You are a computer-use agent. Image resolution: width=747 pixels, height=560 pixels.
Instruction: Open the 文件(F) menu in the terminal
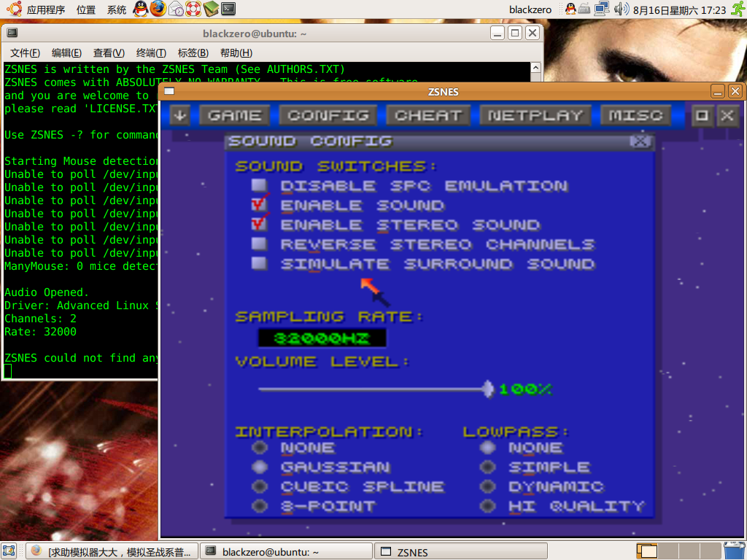click(x=26, y=52)
